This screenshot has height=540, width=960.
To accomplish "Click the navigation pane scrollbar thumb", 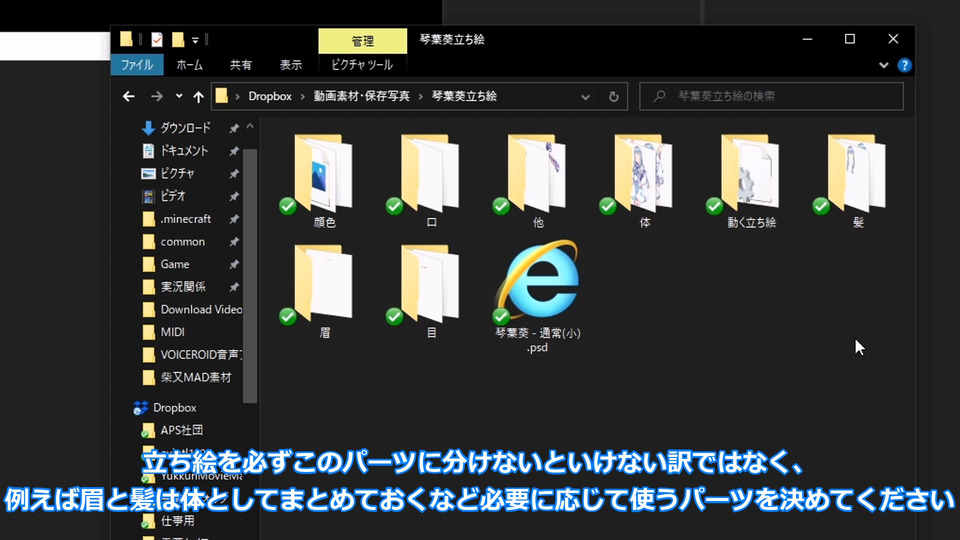I will click(250, 276).
